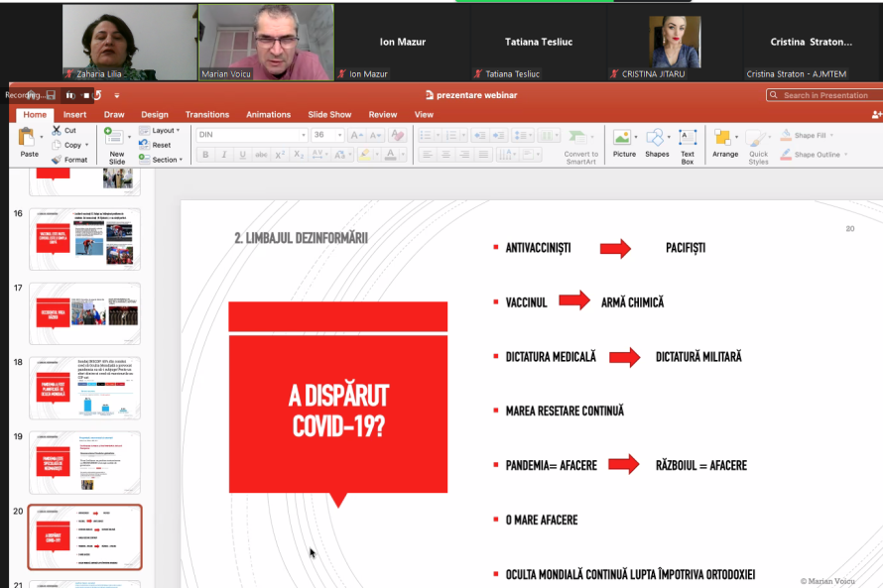
Task: Open the text highlight color picker
Action: (376, 155)
